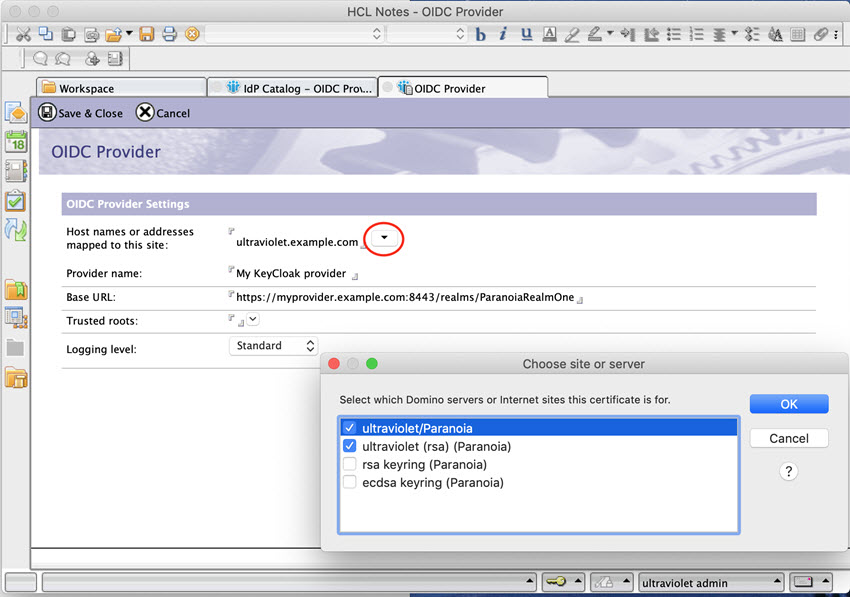Open the folder icon dropdown arrow

[129, 34]
